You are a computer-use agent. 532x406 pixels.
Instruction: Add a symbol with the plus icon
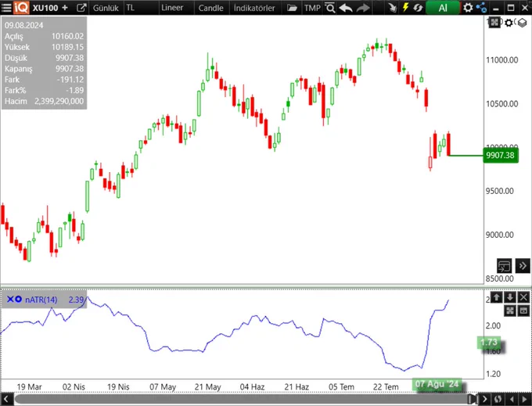tap(65, 8)
